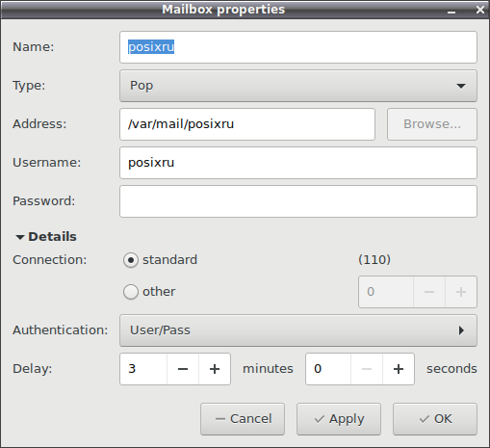Open the Authentication dropdown showing User/Pass
Screen dimensions: 490x448
pyautogui.click(x=298, y=330)
